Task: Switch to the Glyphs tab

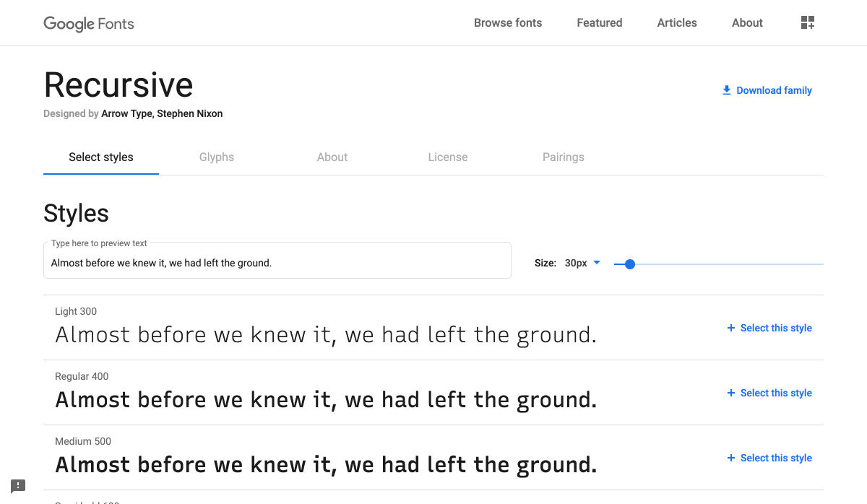Action: (217, 157)
